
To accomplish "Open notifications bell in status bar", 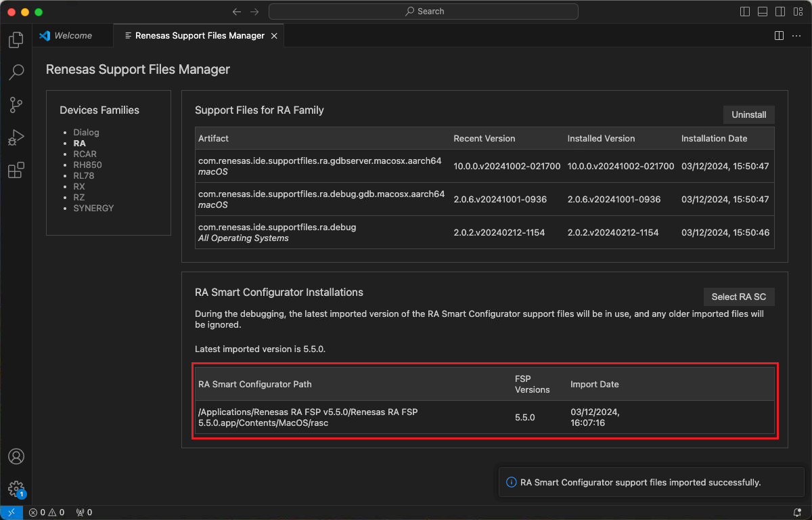I will 797,513.
